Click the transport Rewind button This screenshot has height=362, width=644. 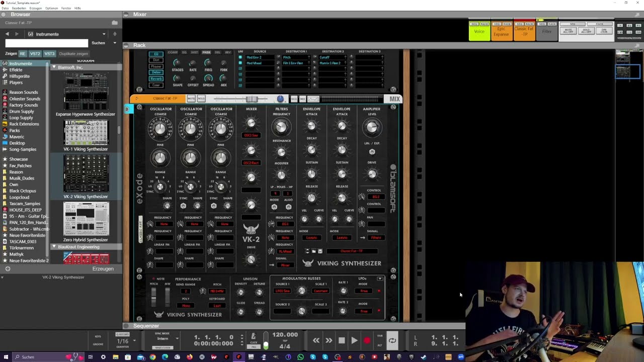(316, 340)
